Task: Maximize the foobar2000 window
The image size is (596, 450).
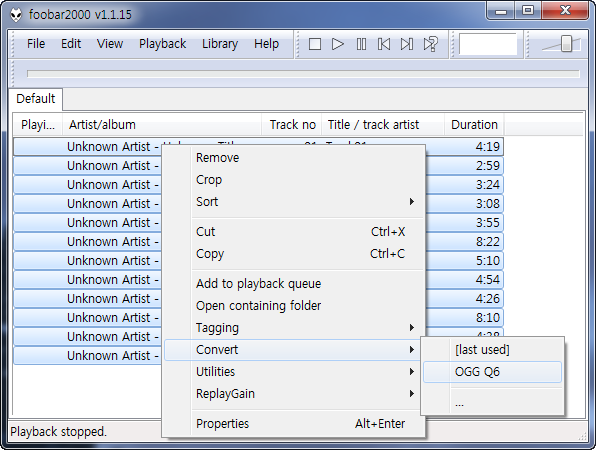Action: tap(528, 11)
